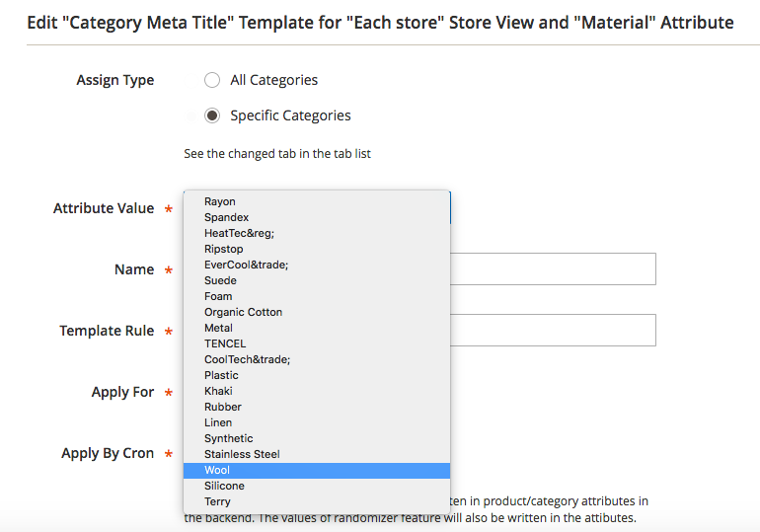The image size is (760, 532).
Task: Select the highlighted Wool option
Action: (217, 470)
